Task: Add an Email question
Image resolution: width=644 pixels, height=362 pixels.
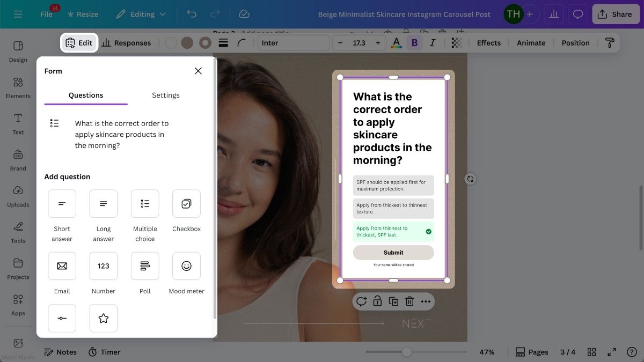Action: (62, 266)
